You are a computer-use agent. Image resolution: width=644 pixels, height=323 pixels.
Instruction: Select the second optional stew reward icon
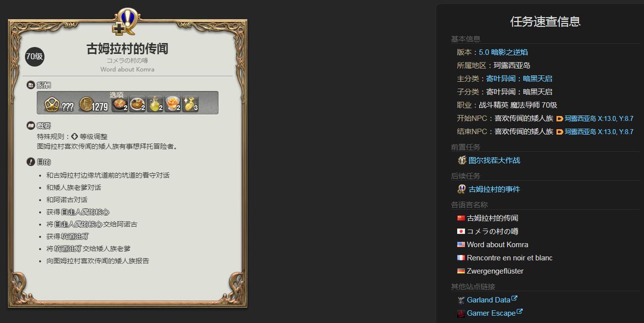[x=137, y=103]
